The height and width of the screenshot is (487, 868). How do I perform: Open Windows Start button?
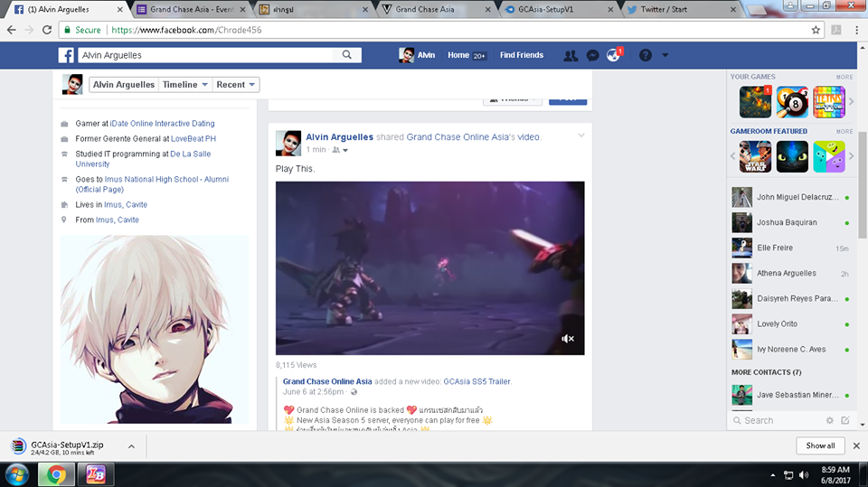pos(17,475)
